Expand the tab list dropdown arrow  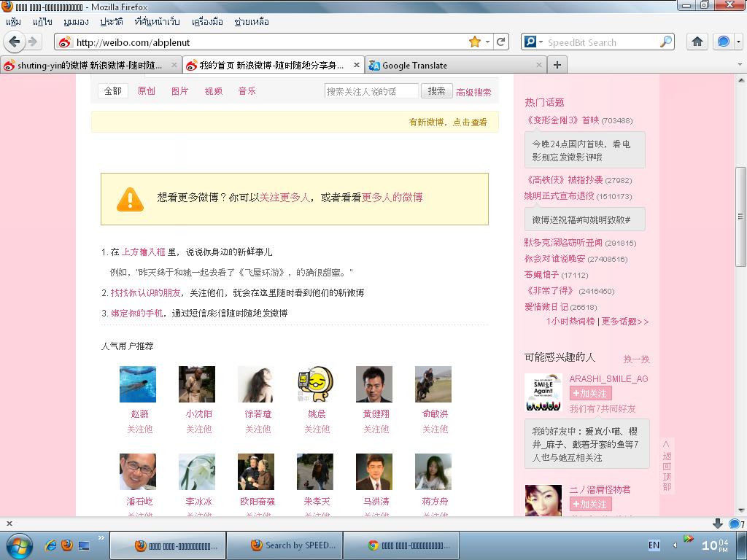(x=740, y=64)
